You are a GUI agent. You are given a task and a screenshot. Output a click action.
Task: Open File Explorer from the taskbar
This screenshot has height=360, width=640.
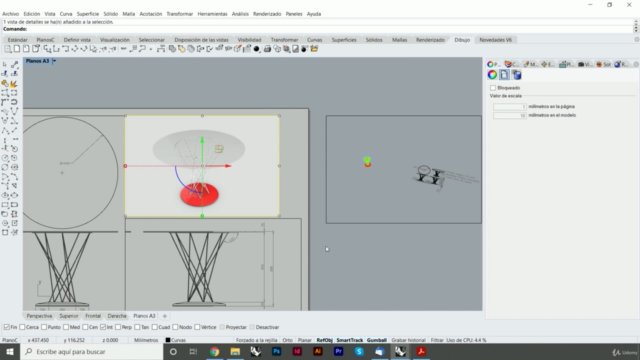point(235,351)
